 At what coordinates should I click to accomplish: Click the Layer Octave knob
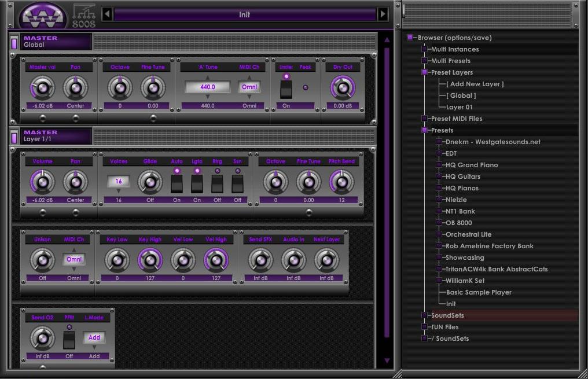[275, 182]
